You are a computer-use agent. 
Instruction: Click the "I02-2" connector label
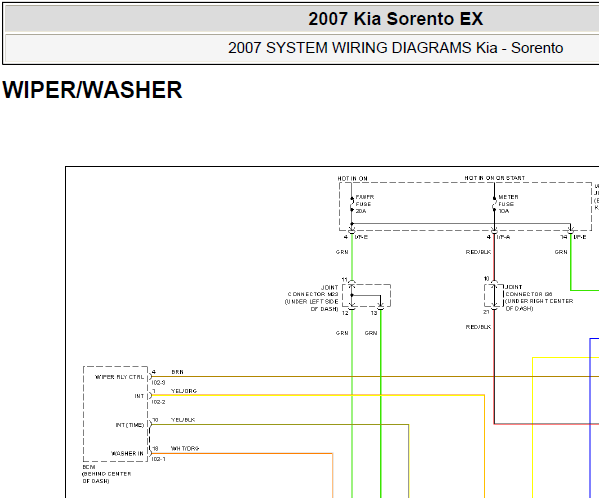coord(159,402)
